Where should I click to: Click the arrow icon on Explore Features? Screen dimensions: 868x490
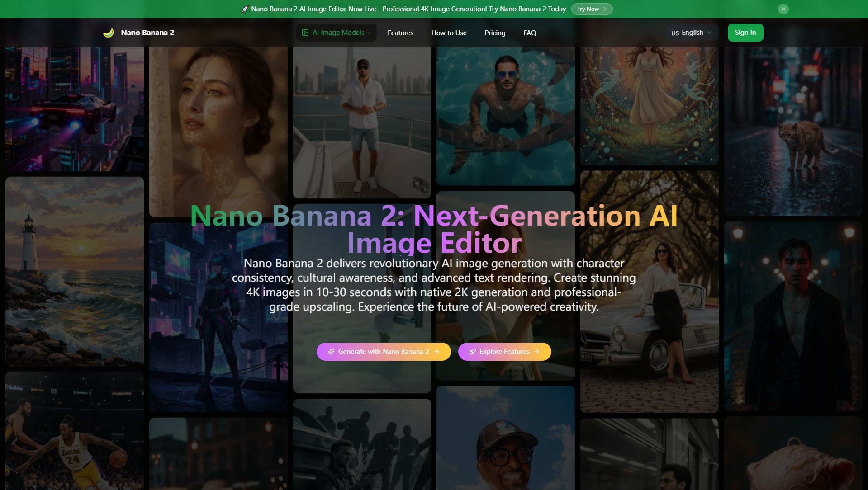pyautogui.click(x=536, y=351)
